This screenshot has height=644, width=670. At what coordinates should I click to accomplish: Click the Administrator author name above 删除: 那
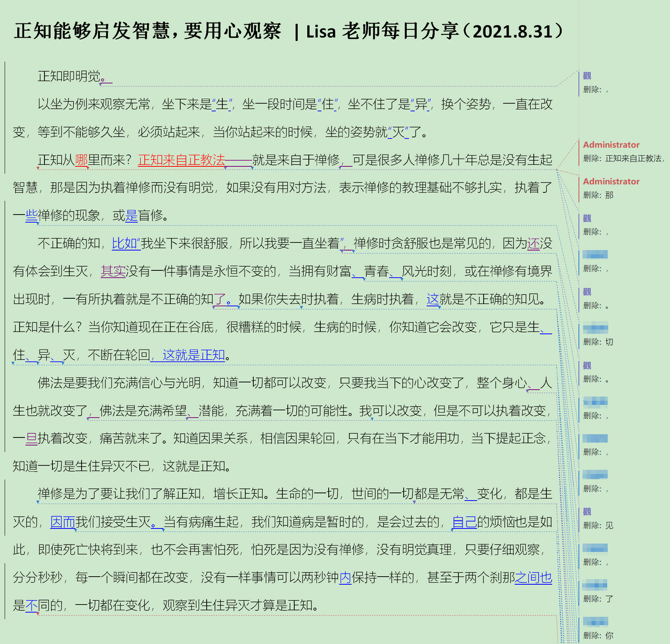pyautogui.click(x=611, y=182)
